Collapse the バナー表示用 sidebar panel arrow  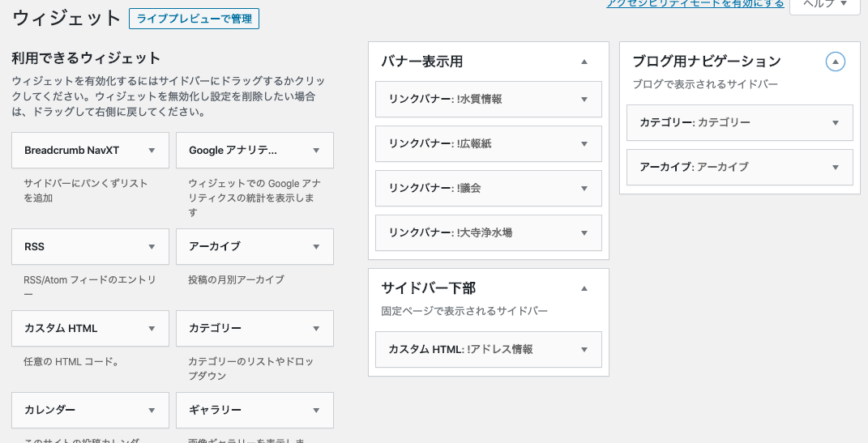click(x=584, y=62)
